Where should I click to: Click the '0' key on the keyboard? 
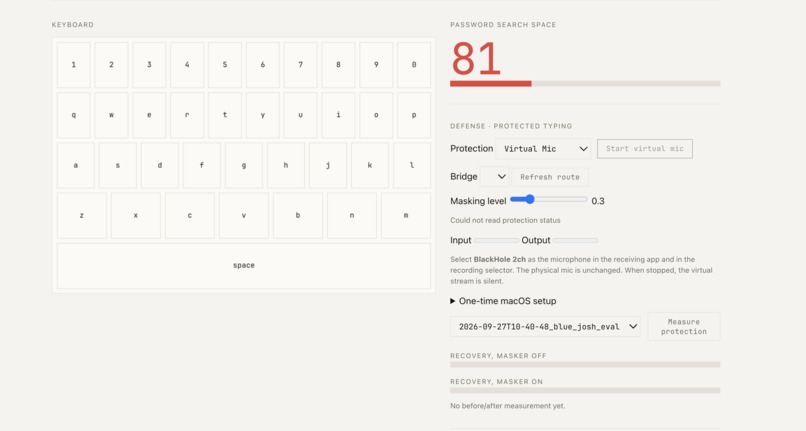pos(414,65)
